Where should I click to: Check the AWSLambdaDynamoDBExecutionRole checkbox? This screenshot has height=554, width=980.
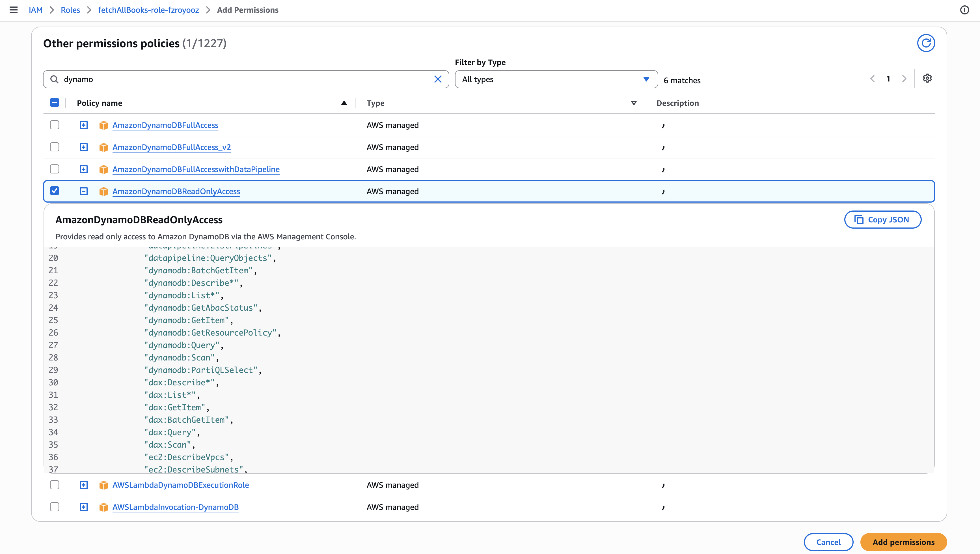(x=54, y=485)
